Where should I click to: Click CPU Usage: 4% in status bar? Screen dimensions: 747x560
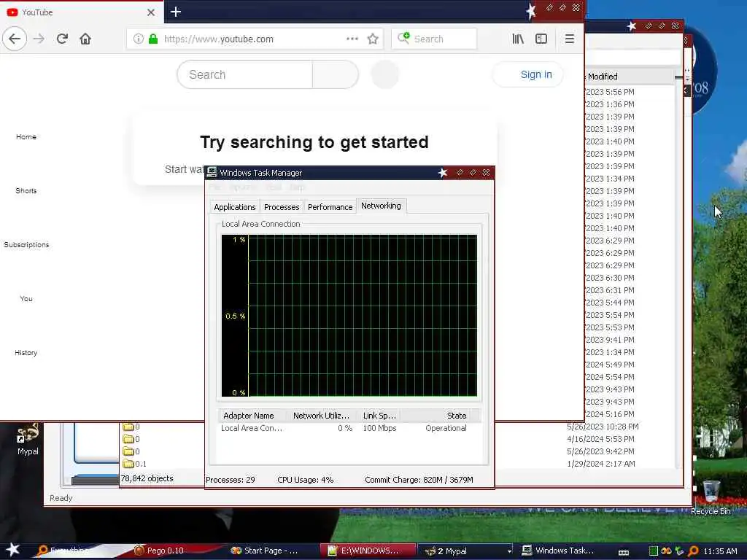coord(306,480)
